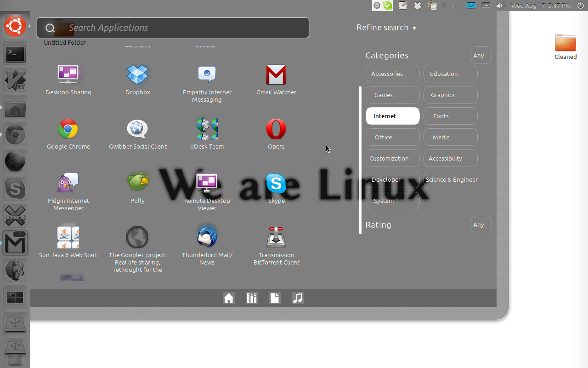Toggle the Developer category filter

click(393, 179)
